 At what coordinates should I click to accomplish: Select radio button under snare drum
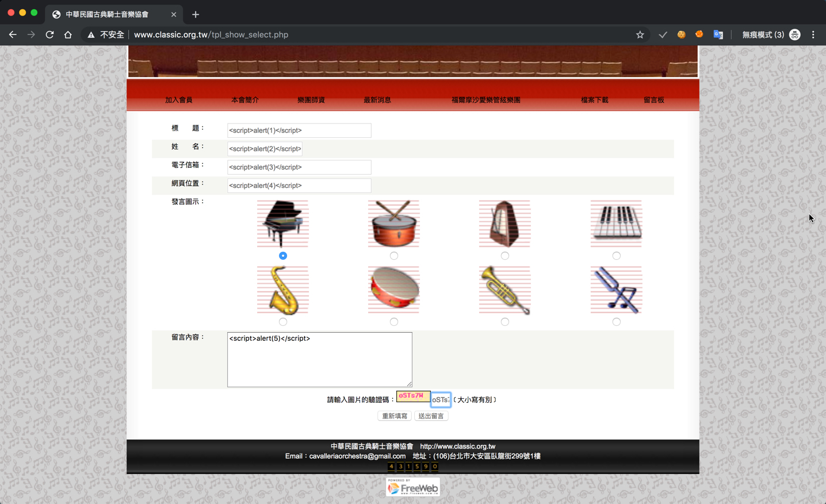click(394, 256)
